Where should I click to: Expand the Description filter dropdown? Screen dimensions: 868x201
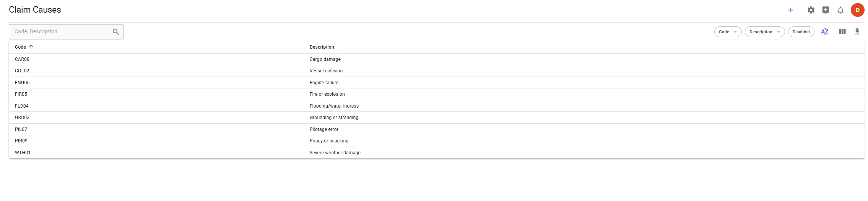pos(764,32)
